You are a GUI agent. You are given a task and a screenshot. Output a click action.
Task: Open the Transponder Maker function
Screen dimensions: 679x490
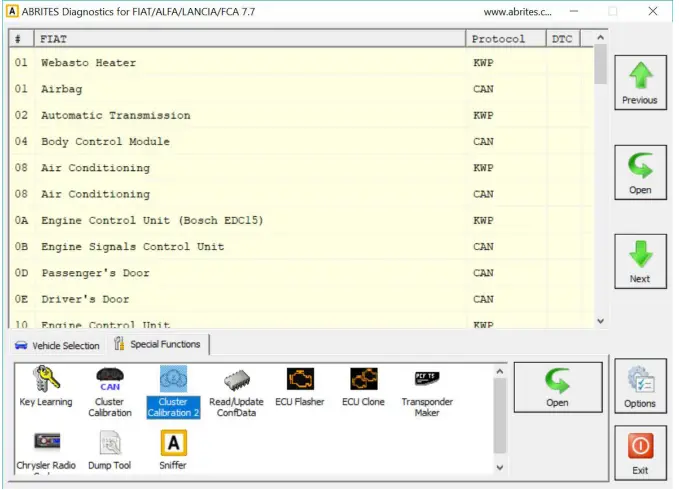coord(427,393)
